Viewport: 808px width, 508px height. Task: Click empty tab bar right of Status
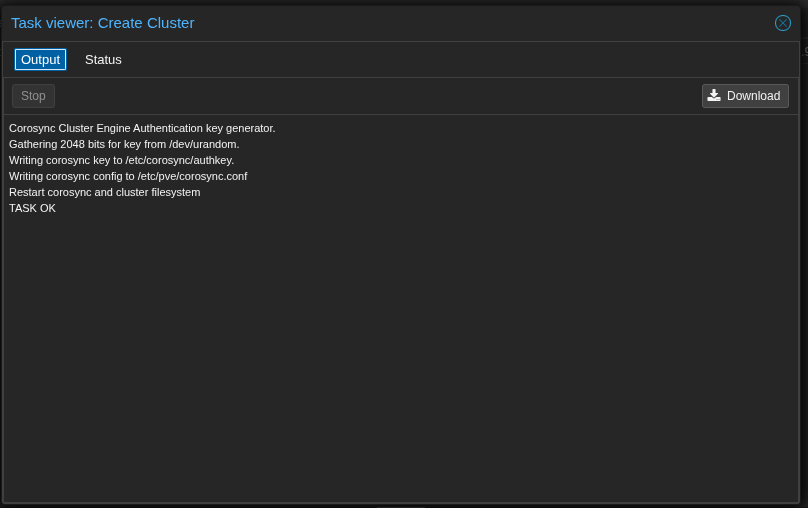point(450,60)
